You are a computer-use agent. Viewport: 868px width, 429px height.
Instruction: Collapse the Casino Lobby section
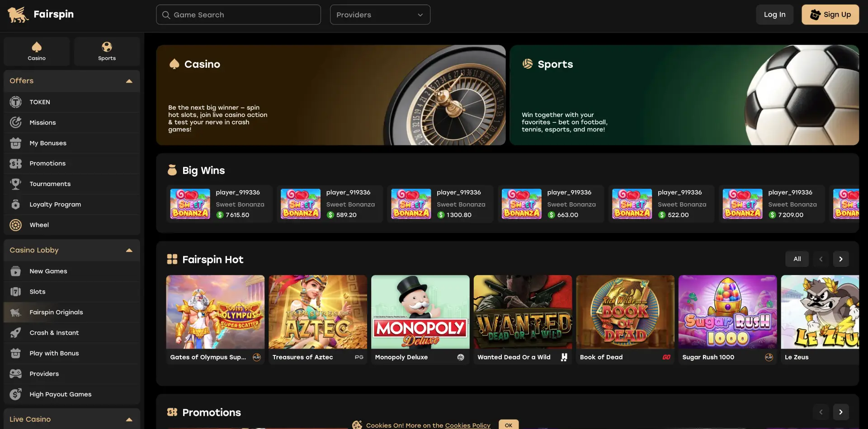click(x=129, y=250)
